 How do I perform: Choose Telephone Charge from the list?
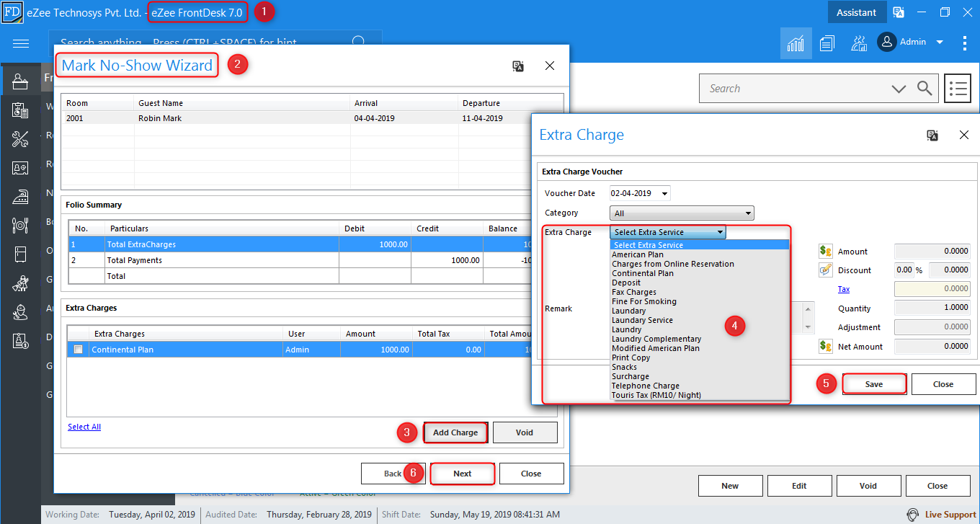pyautogui.click(x=646, y=386)
